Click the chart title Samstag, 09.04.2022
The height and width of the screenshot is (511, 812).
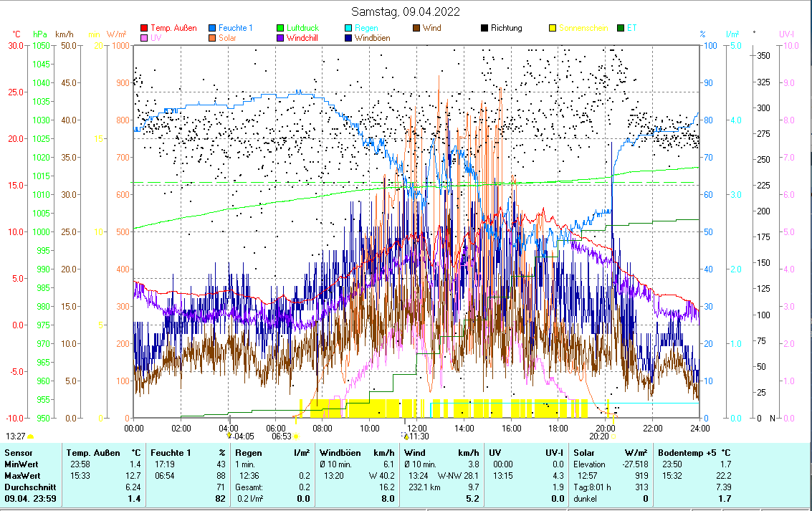tap(406, 11)
